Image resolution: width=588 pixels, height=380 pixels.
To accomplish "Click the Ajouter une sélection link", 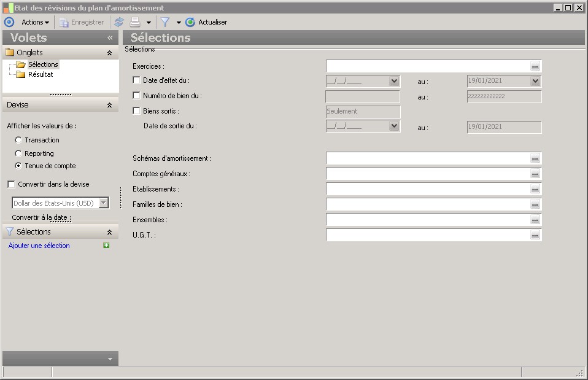I will pos(39,246).
